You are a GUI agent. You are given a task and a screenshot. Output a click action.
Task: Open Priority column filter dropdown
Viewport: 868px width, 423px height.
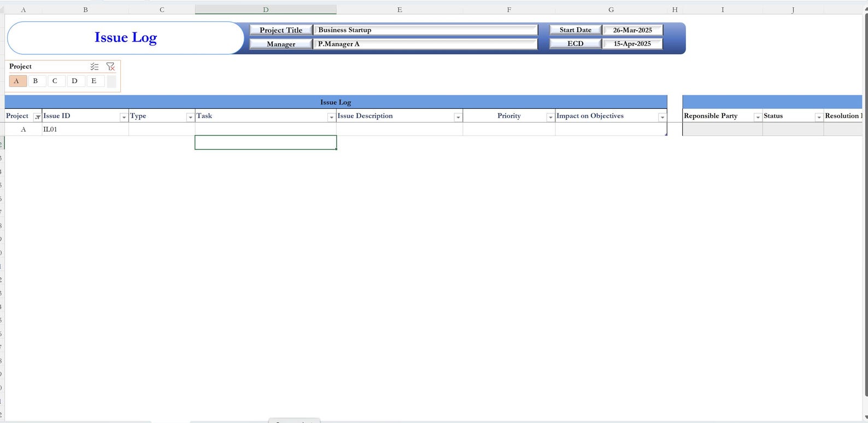550,117
